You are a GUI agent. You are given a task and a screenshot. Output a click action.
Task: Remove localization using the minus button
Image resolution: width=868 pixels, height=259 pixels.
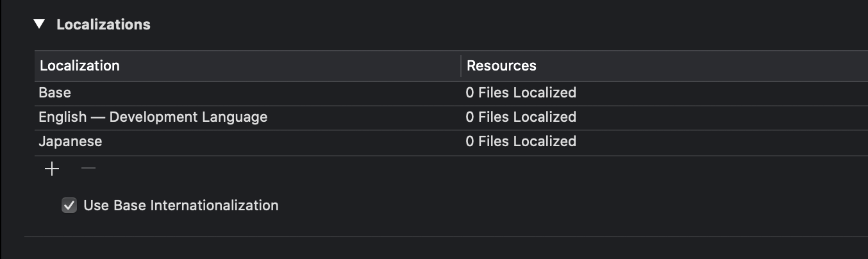[x=88, y=169]
